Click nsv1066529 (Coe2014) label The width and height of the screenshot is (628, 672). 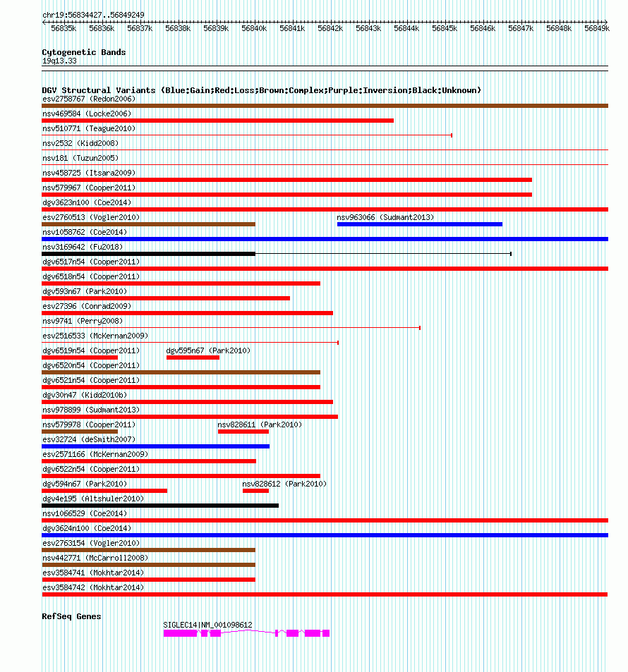click(x=85, y=513)
